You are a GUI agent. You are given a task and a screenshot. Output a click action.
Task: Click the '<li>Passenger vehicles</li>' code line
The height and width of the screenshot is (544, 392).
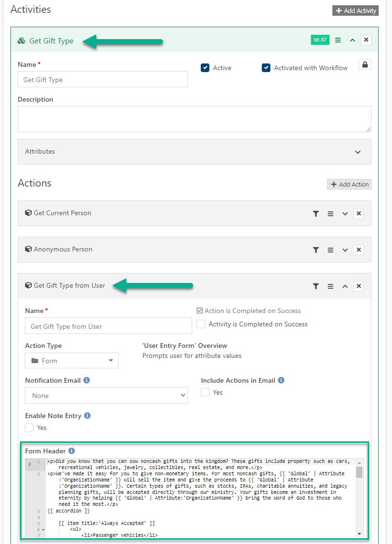pyautogui.click(x=119, y=535)
